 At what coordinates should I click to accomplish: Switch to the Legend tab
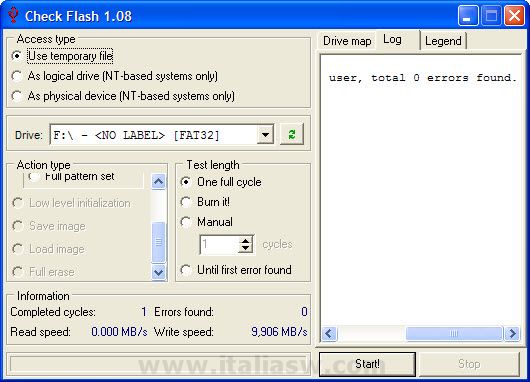pyautogui.click(x=443, y=41)
